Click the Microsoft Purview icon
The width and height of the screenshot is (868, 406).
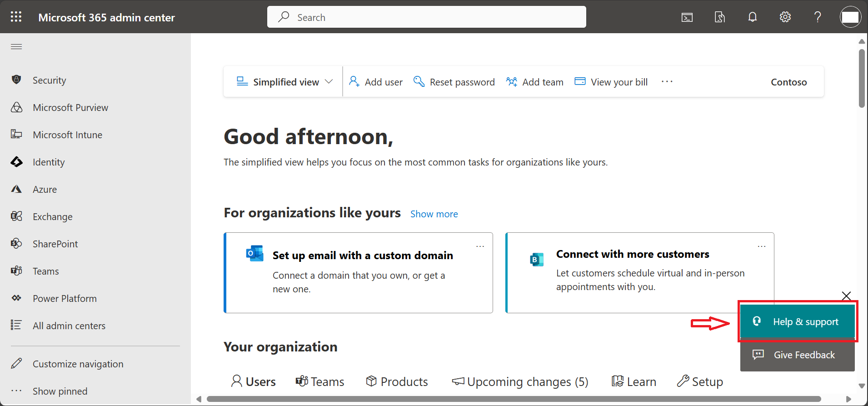click(x=16, y=107)
